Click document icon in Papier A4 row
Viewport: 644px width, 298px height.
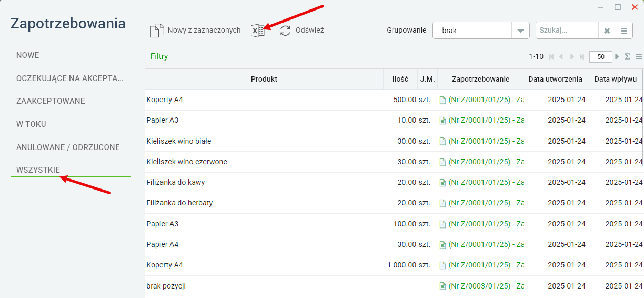[442, 245]
